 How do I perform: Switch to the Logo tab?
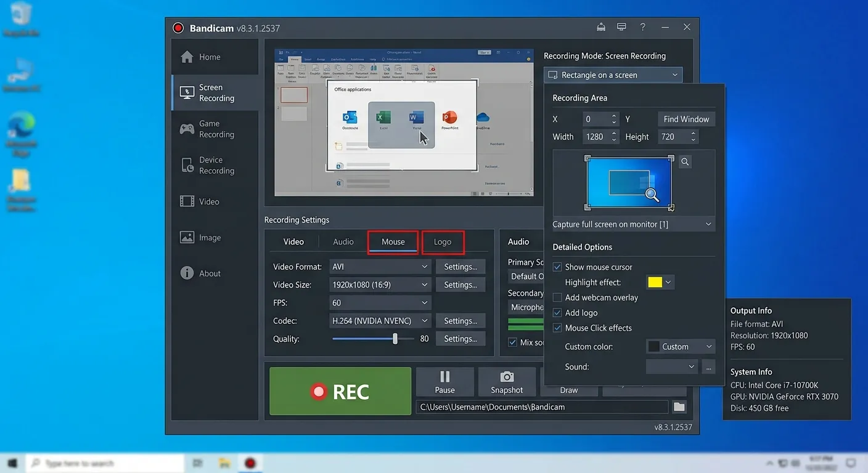click(443, 242)
